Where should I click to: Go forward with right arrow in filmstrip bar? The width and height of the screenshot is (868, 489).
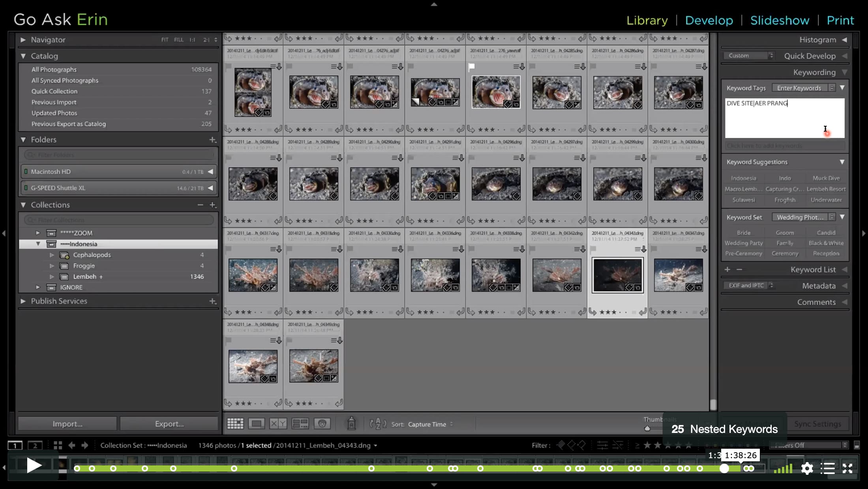coord(85,446)
